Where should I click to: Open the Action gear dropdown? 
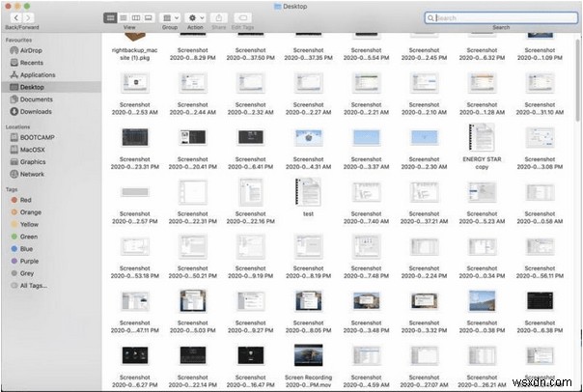click(x=195, y=17)
